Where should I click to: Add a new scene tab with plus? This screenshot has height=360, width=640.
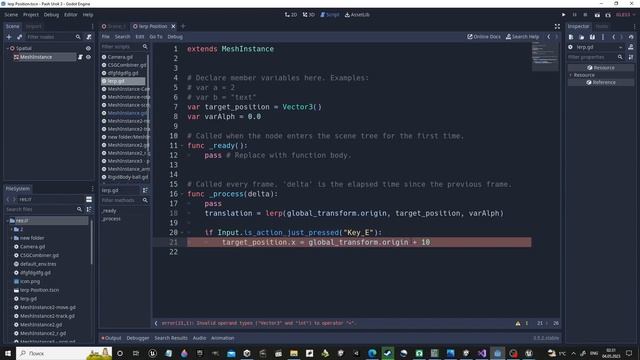click(183, 26)
